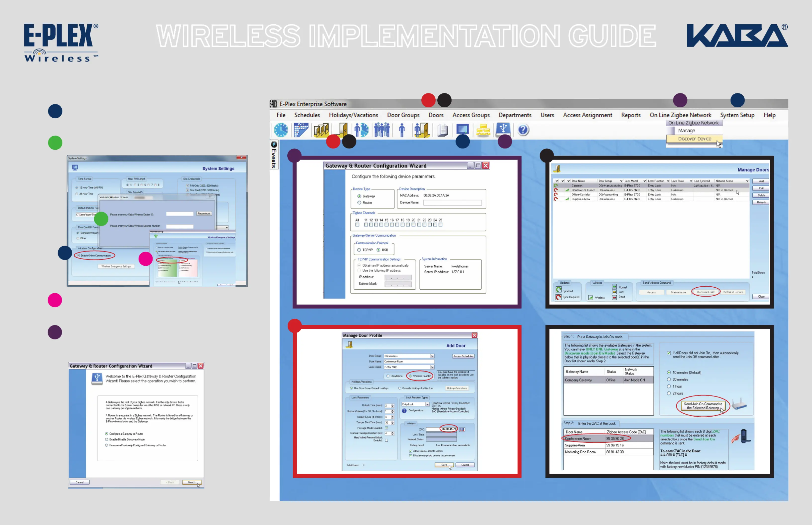Open the Door Group DG-Wireless dropdown
Viewport: 812px width, 525px height.
point(432,356)
